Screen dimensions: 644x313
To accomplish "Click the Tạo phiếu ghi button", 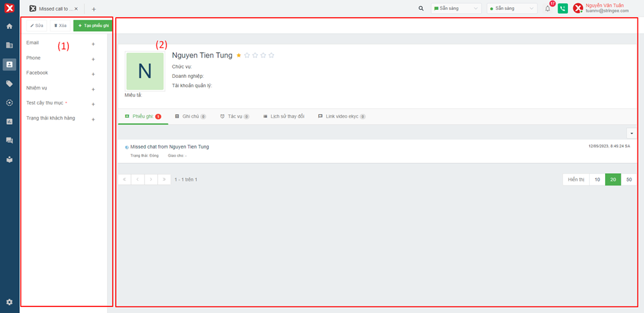I will [x=93, y=26].
